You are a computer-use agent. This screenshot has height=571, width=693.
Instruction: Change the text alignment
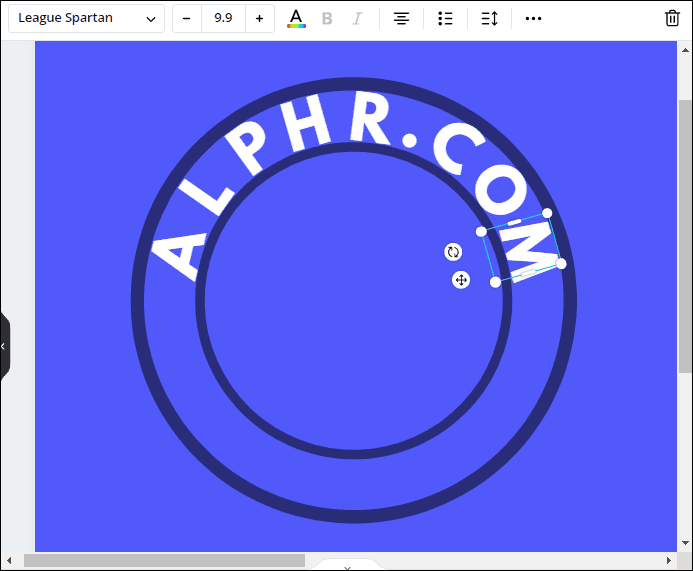point(401,18)
